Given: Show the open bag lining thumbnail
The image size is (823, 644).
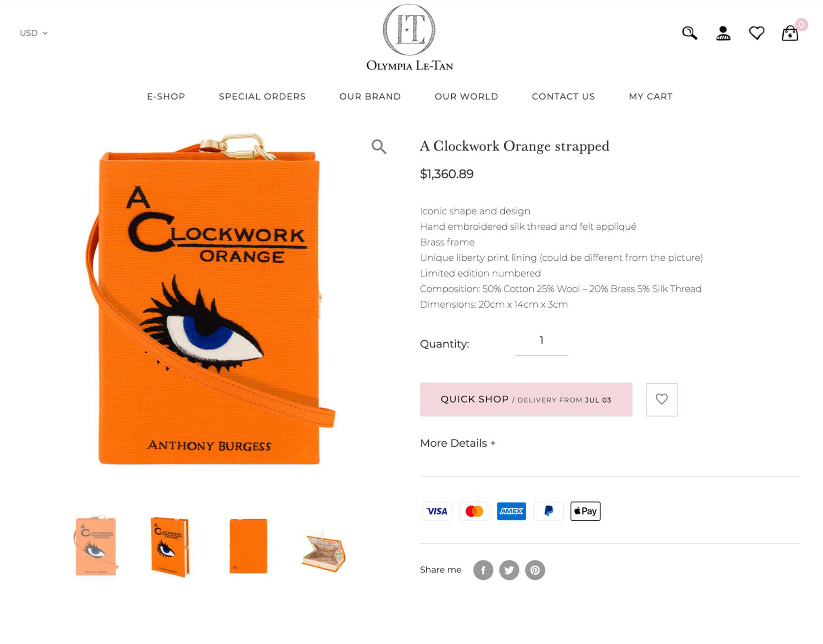Looking at the screenshot, I should click(323, 552).
